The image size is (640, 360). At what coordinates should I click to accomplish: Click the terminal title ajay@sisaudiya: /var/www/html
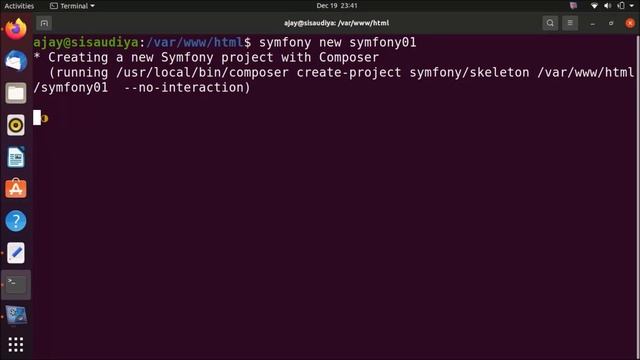(336, 23)
